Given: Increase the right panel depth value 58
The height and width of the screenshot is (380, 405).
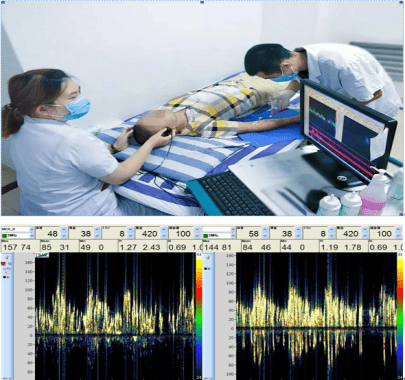Looking at the screenshot, I should [265, 230].
